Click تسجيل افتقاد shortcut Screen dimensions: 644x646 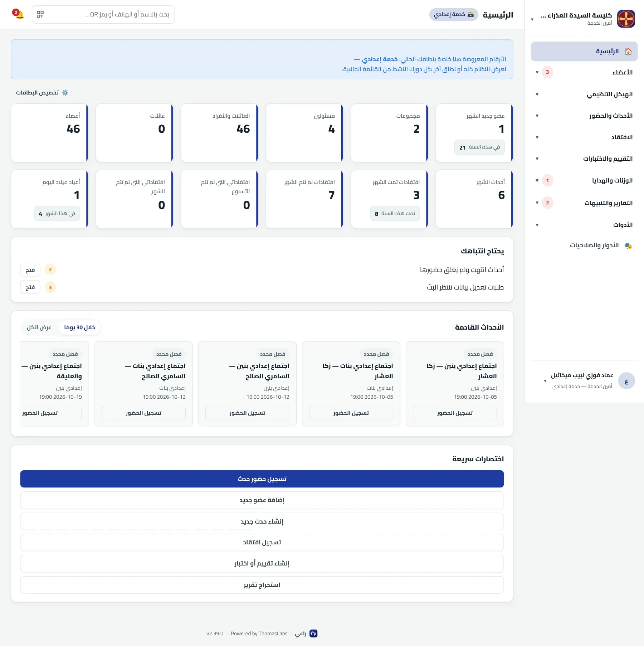click(x=262, y=543)
